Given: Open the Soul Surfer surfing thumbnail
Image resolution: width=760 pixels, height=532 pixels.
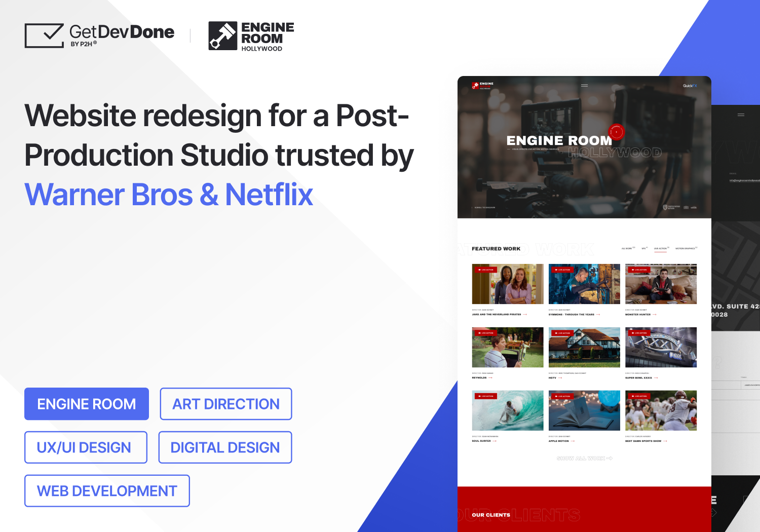Looking at the screenshot, I should pyautogui.click(x=507, y=410).
